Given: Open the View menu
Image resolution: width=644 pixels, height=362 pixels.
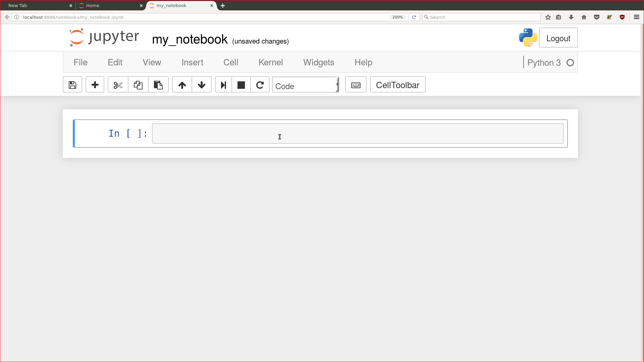Looking at the screenshot, I should coord(152,62).
